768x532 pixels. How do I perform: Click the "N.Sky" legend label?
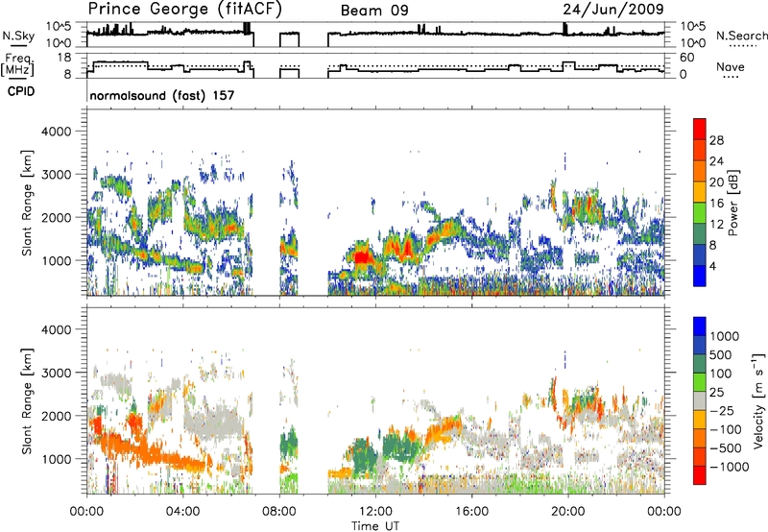click(x=18, y=36)
